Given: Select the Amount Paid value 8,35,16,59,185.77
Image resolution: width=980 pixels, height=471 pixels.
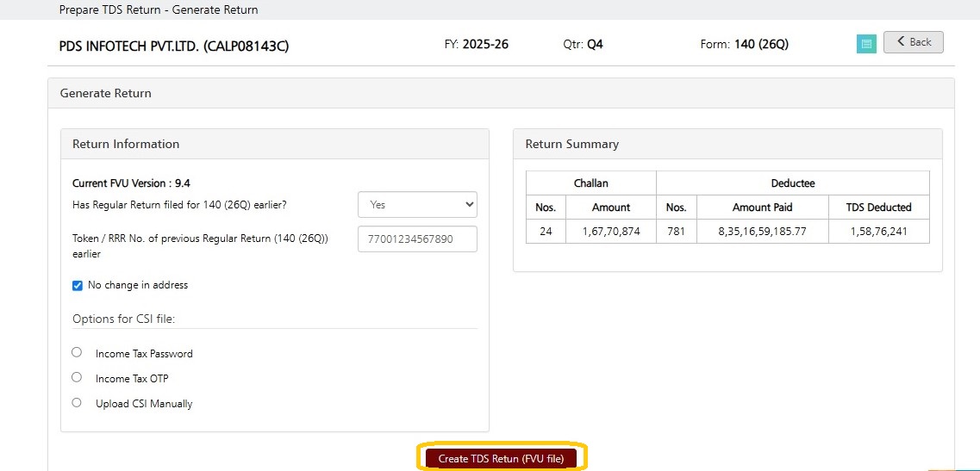Looking at the screenshot, I should [763, 231].
